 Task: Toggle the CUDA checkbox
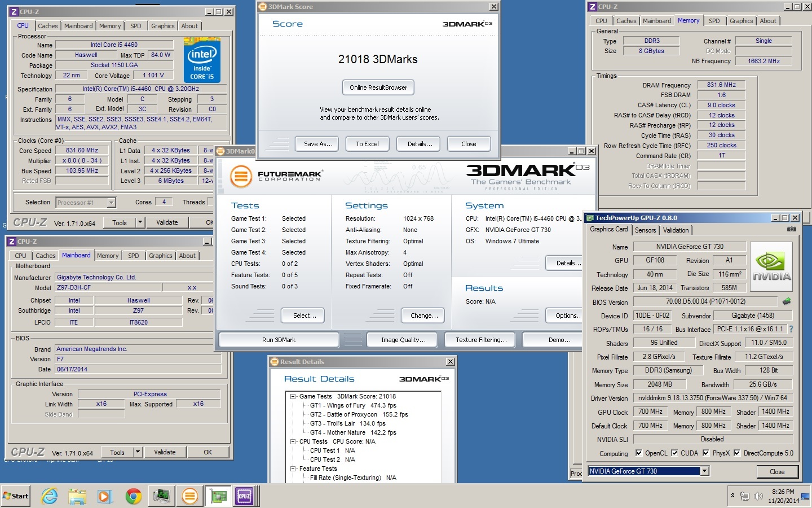click(674, 453)
